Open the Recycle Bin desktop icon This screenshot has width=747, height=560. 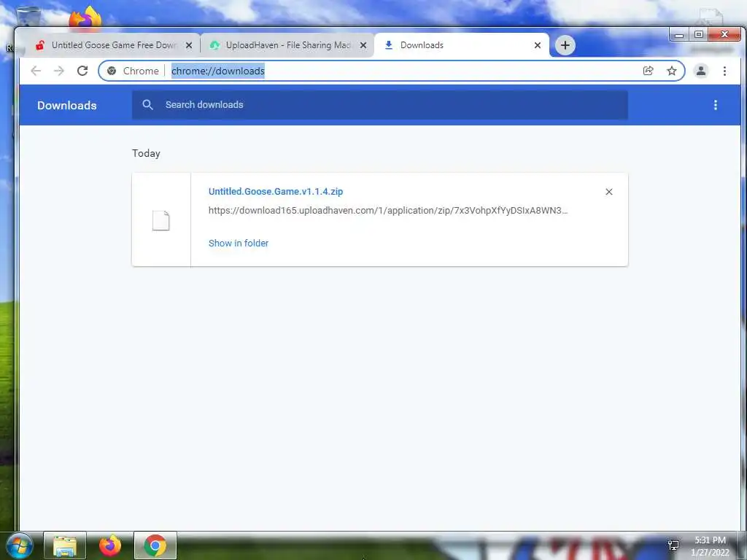click(28, 17)
